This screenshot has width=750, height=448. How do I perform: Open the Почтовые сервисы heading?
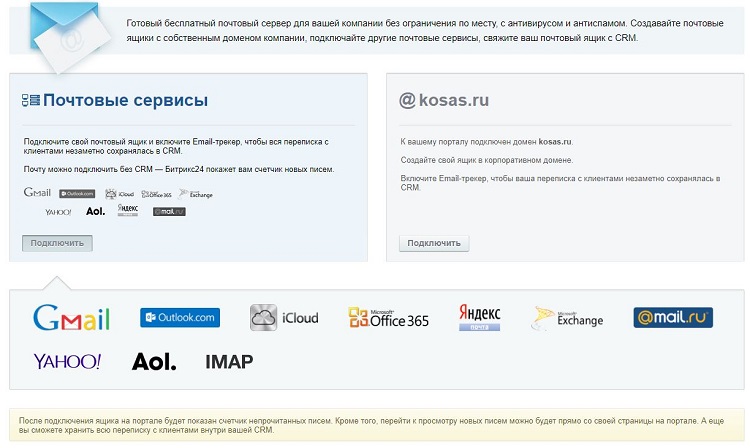[125, 100]
